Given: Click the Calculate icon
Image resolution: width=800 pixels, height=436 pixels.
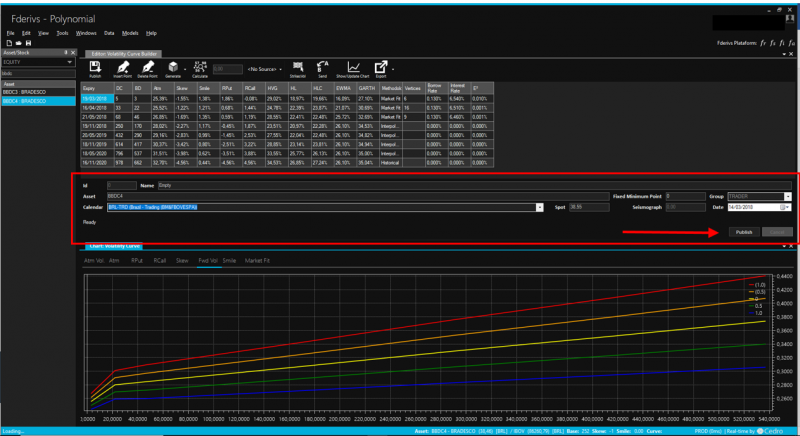Looking at the screenshot, I should pyautogui.click(x=199, y=67).
